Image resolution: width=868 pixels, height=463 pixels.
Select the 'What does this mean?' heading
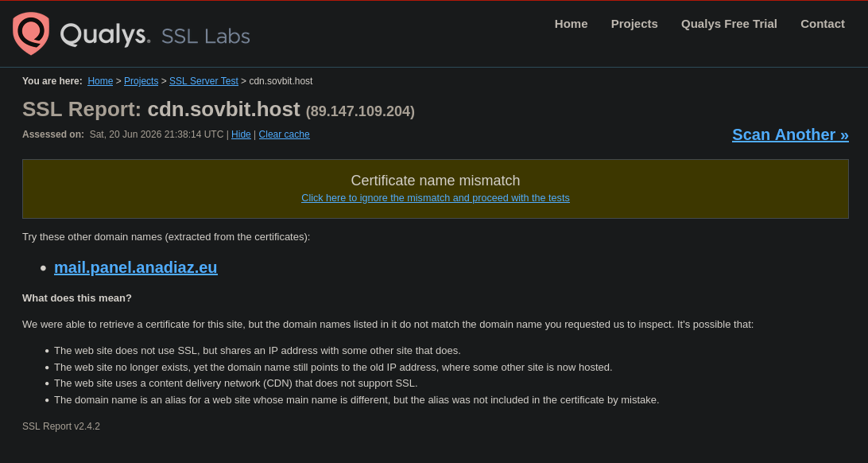tap(77, 298)
